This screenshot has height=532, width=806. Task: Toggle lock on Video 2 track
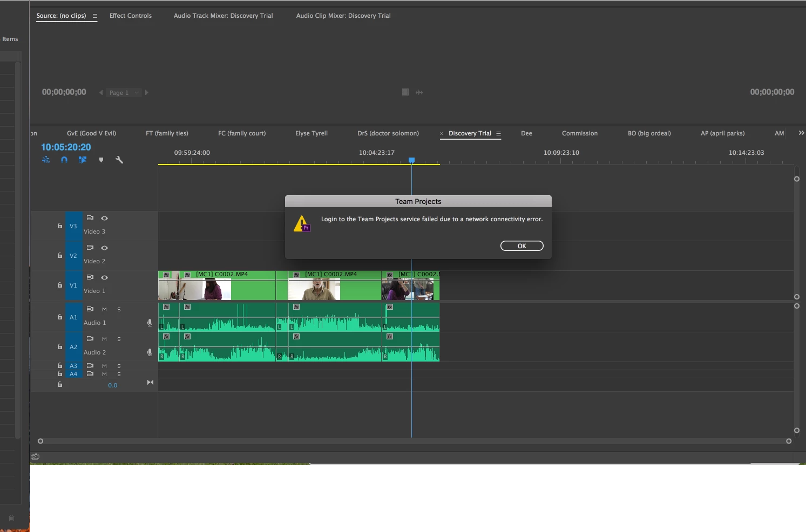click(60, 255)
